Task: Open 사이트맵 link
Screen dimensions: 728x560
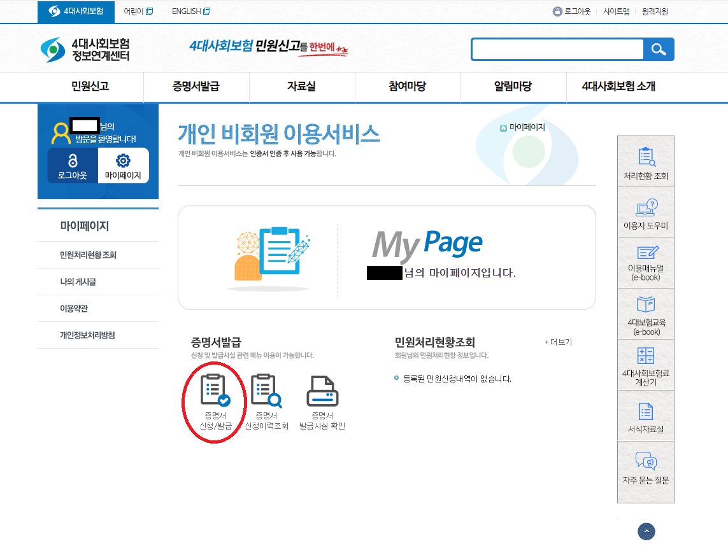Action: pyautogui.click(x=616, y=11)
